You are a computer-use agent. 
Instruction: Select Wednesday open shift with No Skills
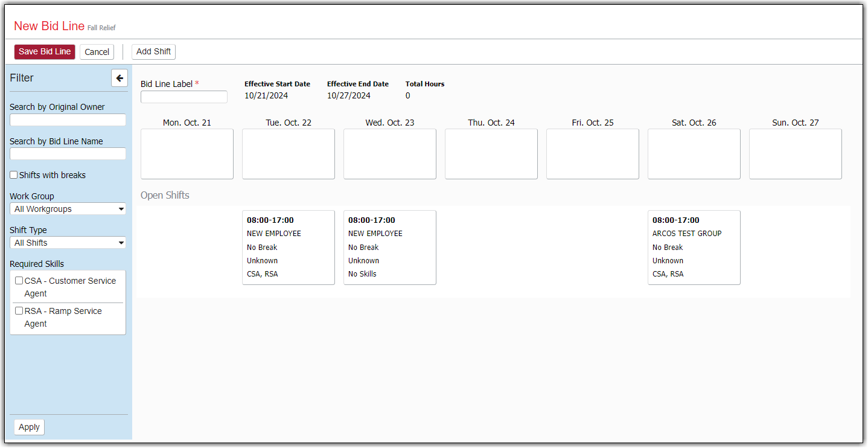click(x=390, y=248)
